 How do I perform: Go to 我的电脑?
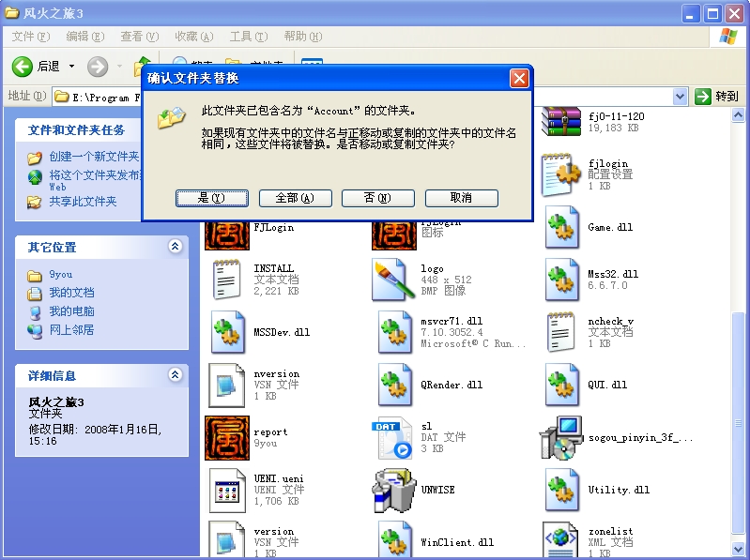pos(71,311)
